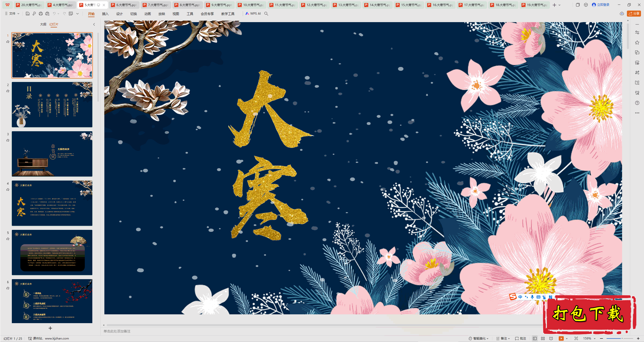Viewport: 644px width, 342px height.
Task: Click the Print icon
Action: [x=41, y=14]
